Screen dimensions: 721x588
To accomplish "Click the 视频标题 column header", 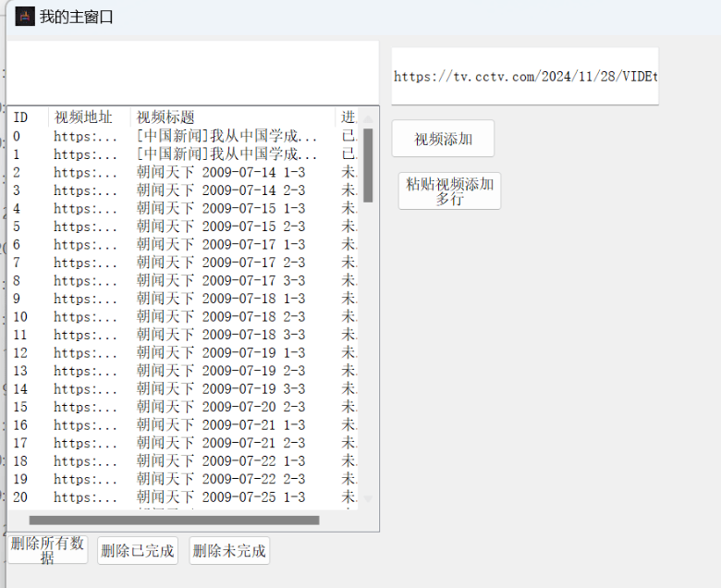I will pyautogui.click(x=166, y=117).
